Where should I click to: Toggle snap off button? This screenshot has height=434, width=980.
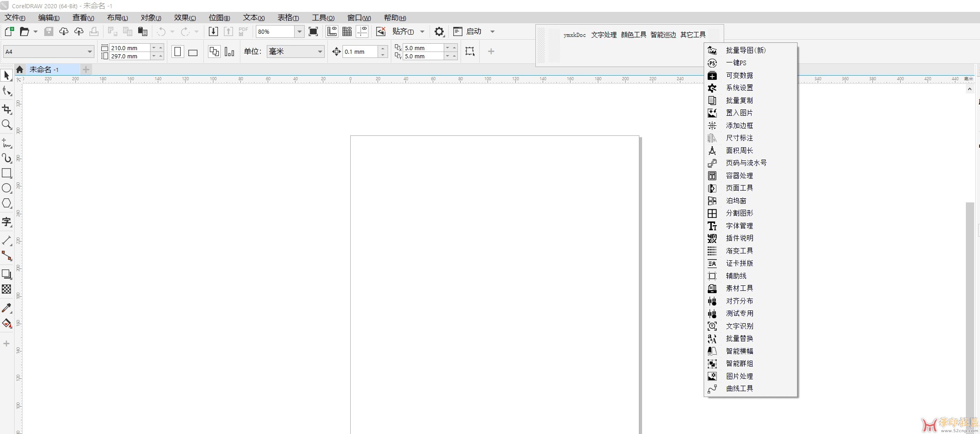click(x=381, y=31)
